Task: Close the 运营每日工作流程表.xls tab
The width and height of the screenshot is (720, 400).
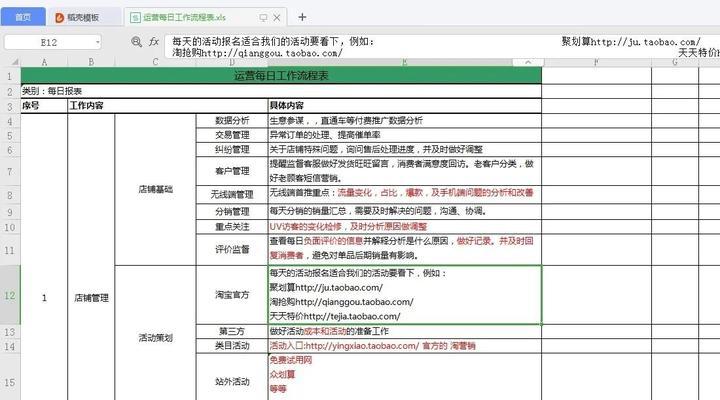Action: click(277, 17)
